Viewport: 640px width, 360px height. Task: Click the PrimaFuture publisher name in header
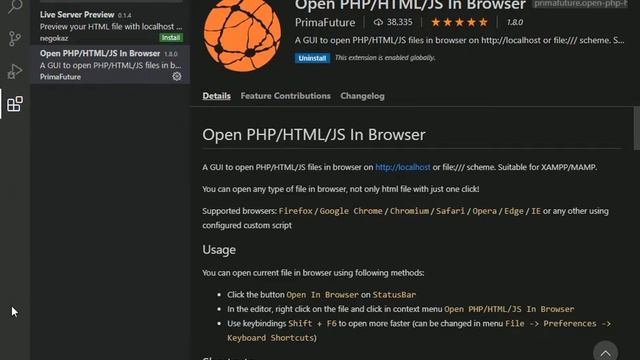325,22
